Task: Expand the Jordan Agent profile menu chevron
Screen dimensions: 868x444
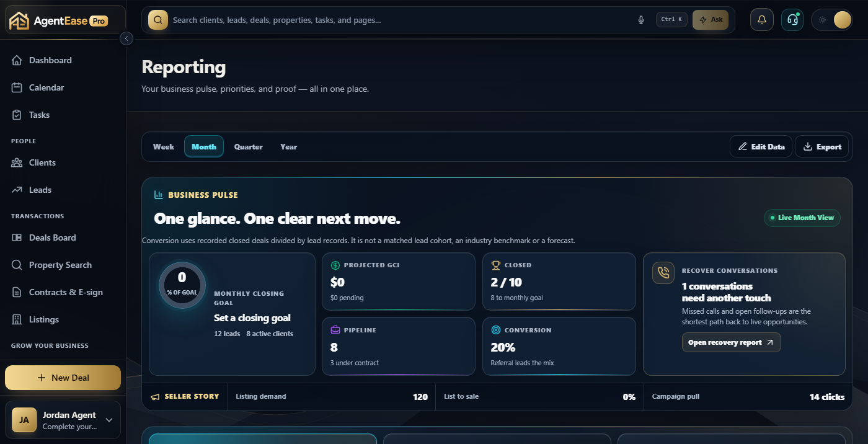Action: pos(109,420)
